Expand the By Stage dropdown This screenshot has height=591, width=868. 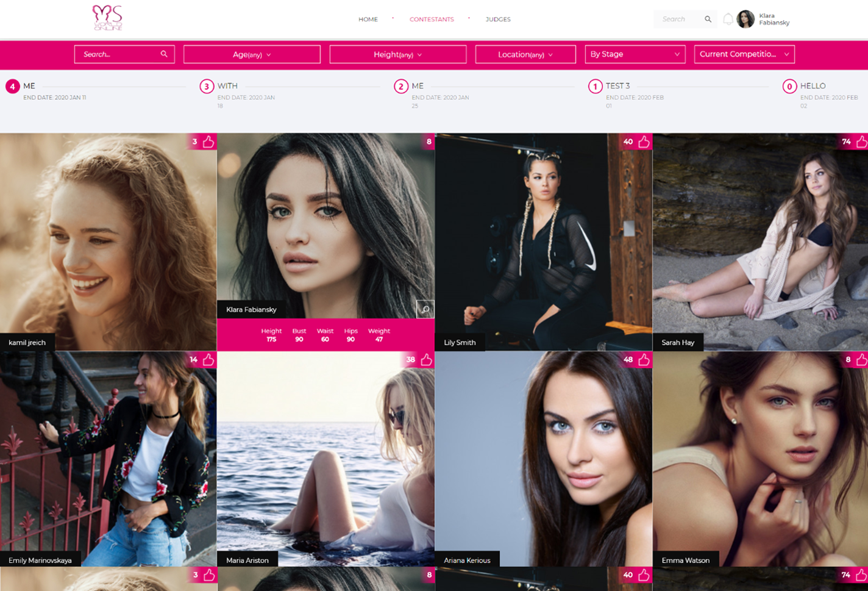(x=635, y=54)
